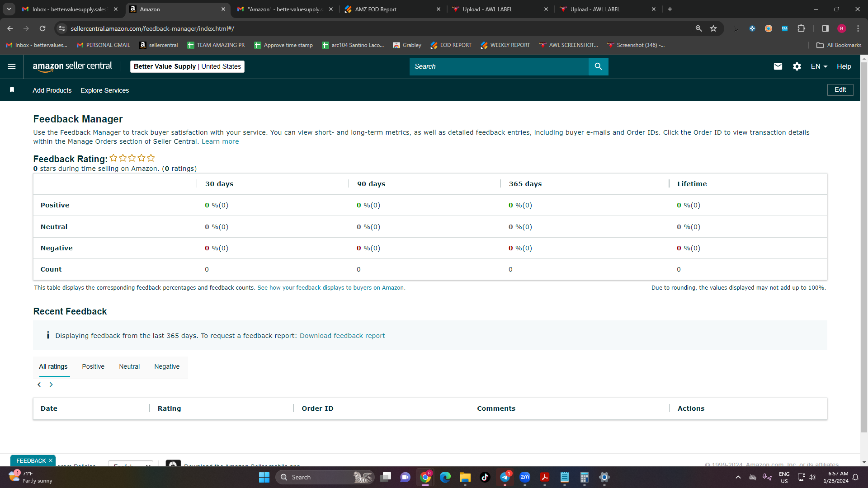Open the WEEKLY REPORT bookmark
This screenshot has height=488, width=868.
[505, 45]
